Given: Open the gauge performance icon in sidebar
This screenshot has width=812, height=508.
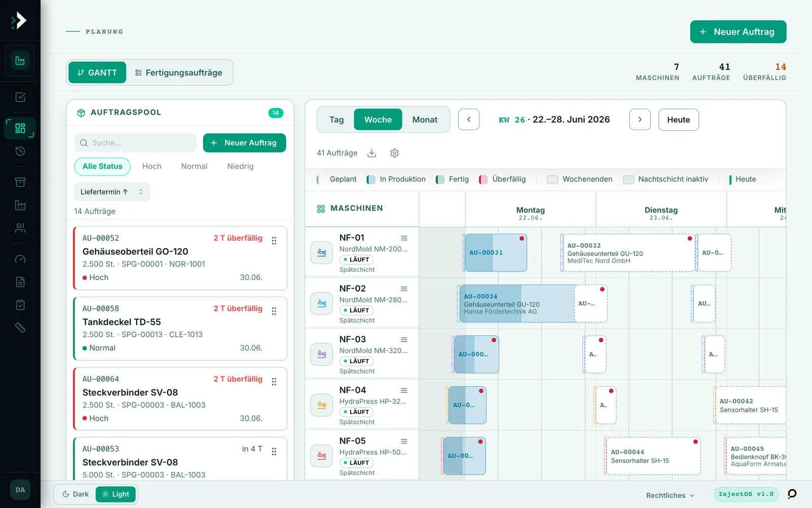Looking at the screenshot, I should (x=20, y=259).
